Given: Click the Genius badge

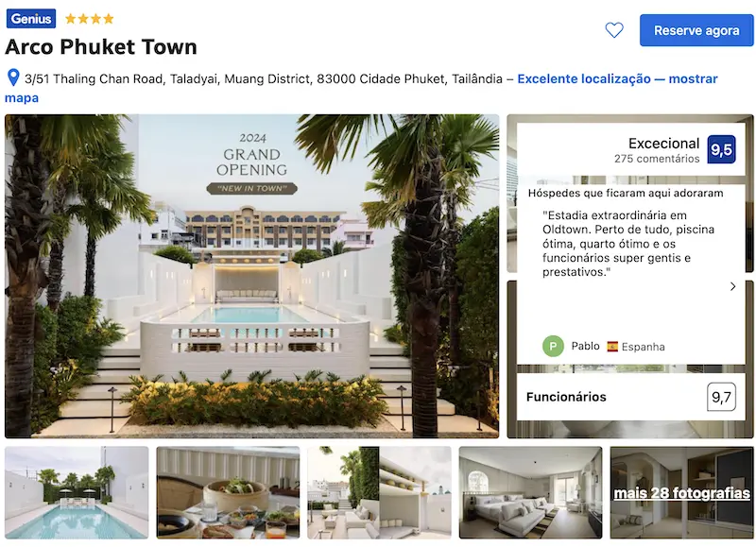Looking at the screenshot, I should (x=31, y=18).
